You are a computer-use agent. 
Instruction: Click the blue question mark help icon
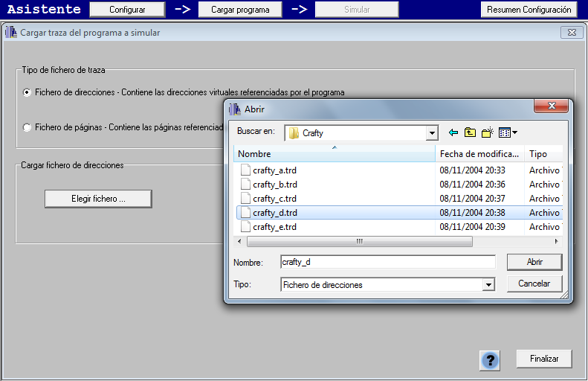point(490,361)
